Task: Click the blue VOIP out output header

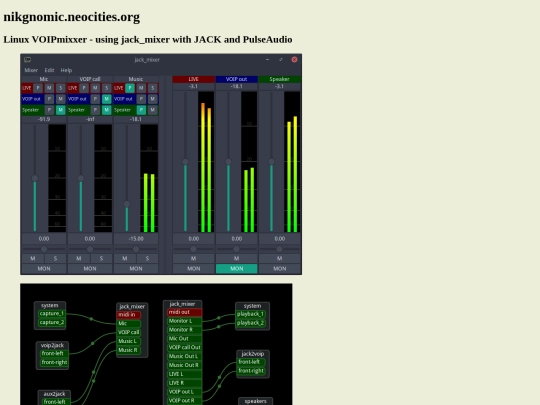Action: pos(236,79)
